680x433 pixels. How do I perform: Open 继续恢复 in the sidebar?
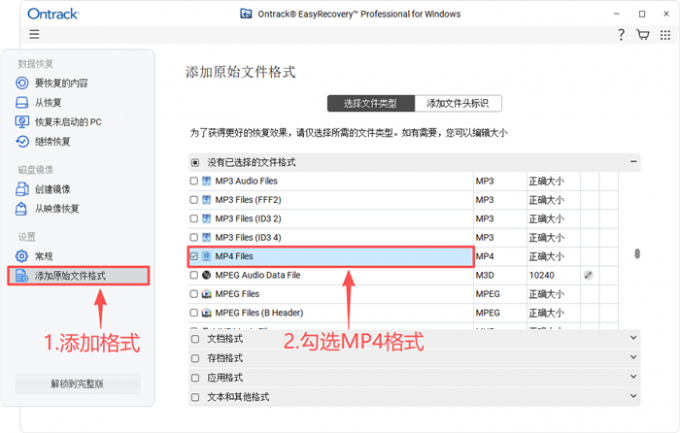coord(52,141)
